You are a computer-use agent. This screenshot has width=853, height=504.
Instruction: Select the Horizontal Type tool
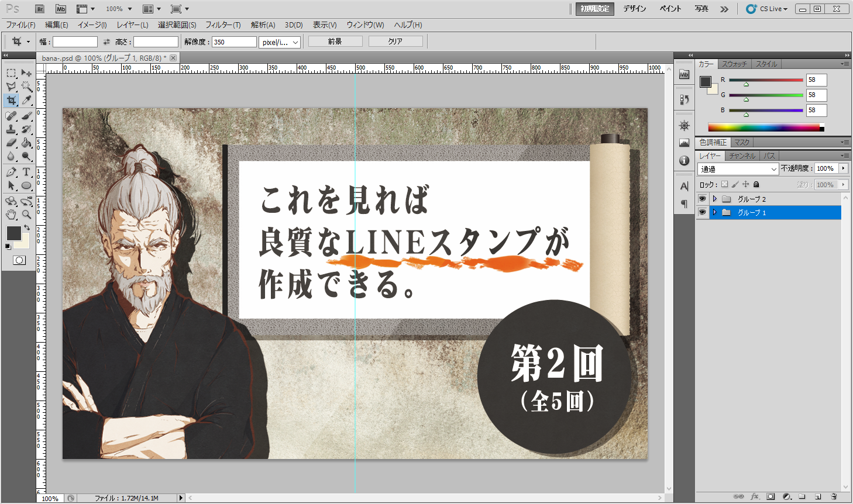coord(26,172)
